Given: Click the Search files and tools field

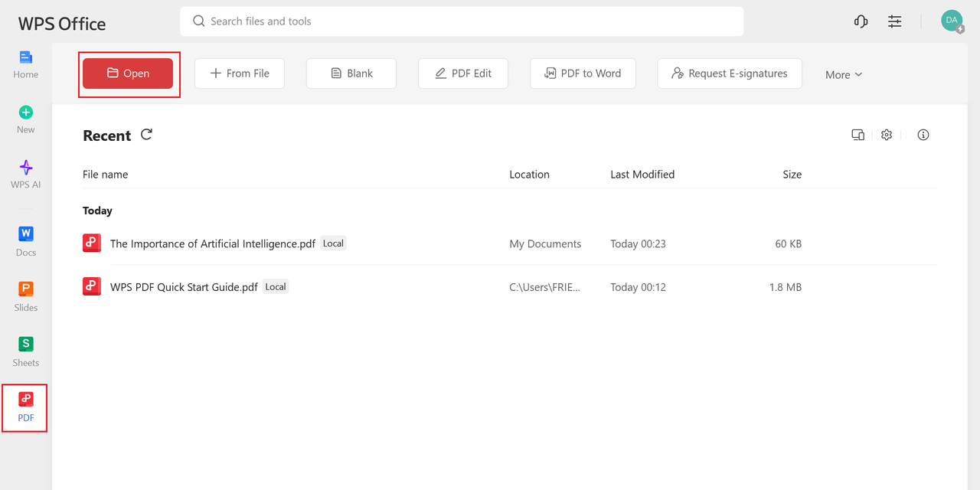Looking at the screenshot, I should tap(462, 21).
